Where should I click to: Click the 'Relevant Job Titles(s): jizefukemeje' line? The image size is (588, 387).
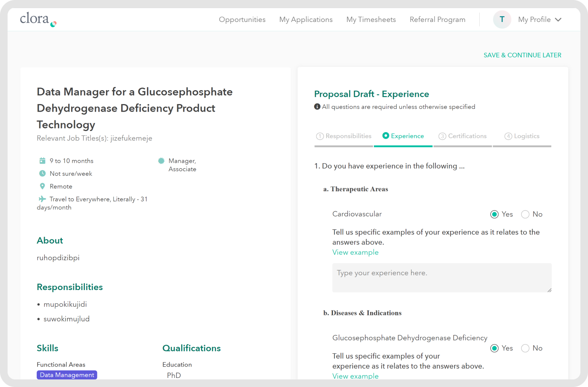(94, 138)
